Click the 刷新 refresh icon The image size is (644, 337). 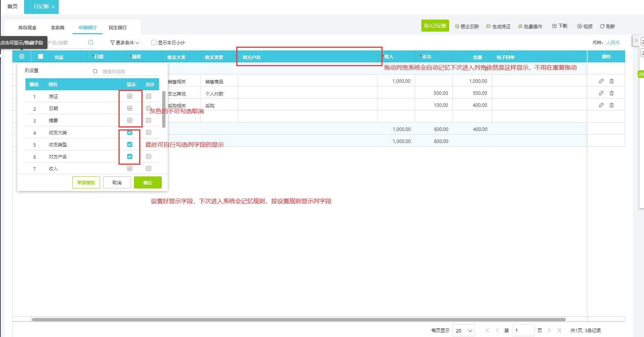602,26
